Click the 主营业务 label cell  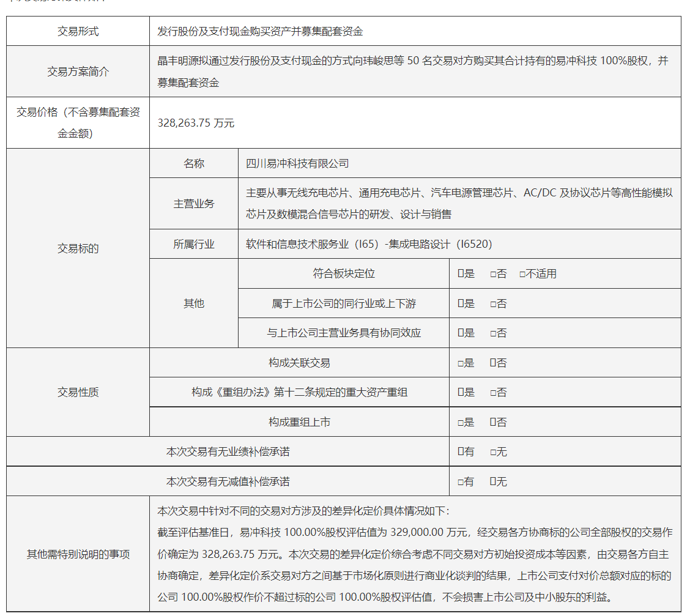pos(194,203)
